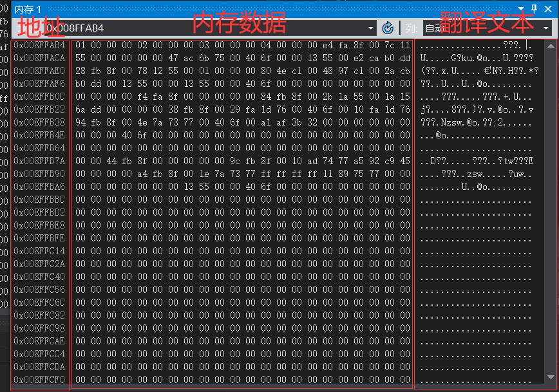Select address 0x008FFACA
This screenshot has width=559, height=392.
(39, 58)
